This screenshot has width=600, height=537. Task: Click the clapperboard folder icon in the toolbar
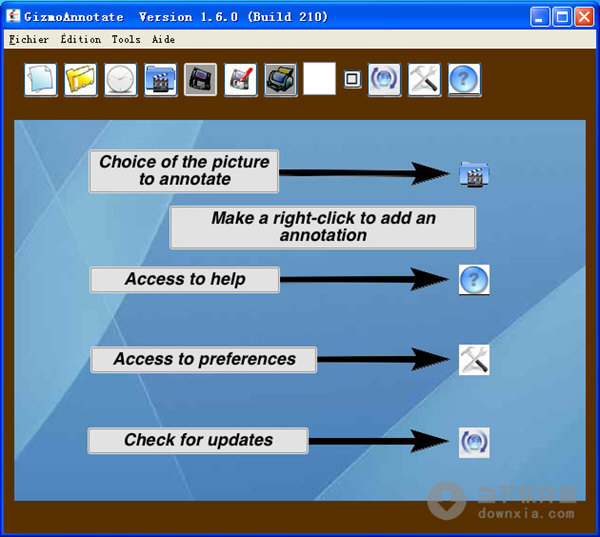pos(161,80)
